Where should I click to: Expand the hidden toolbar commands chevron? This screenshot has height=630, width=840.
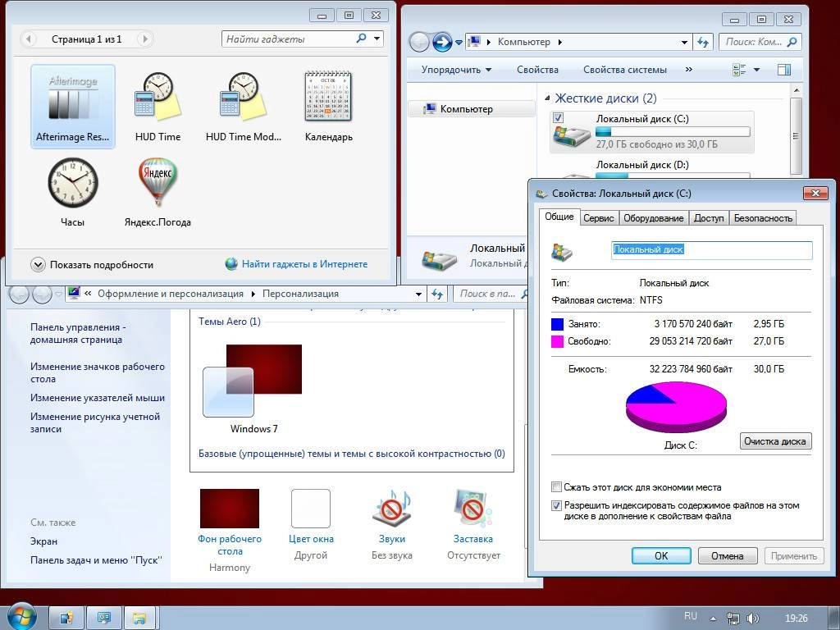pos(689,69)
